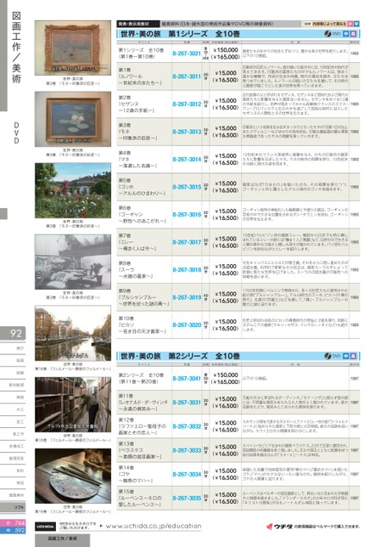Click product code 8-267-3013 for Monet volume
The width and height of the screenshot is (392, 547).
pos(187,132)
